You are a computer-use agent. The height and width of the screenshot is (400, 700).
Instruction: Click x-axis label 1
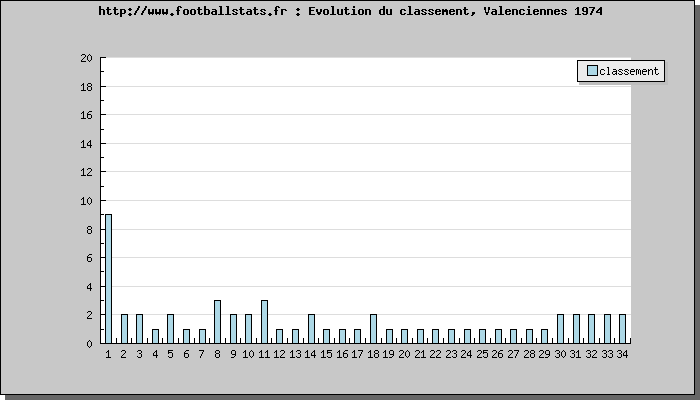tap(108, 354)
